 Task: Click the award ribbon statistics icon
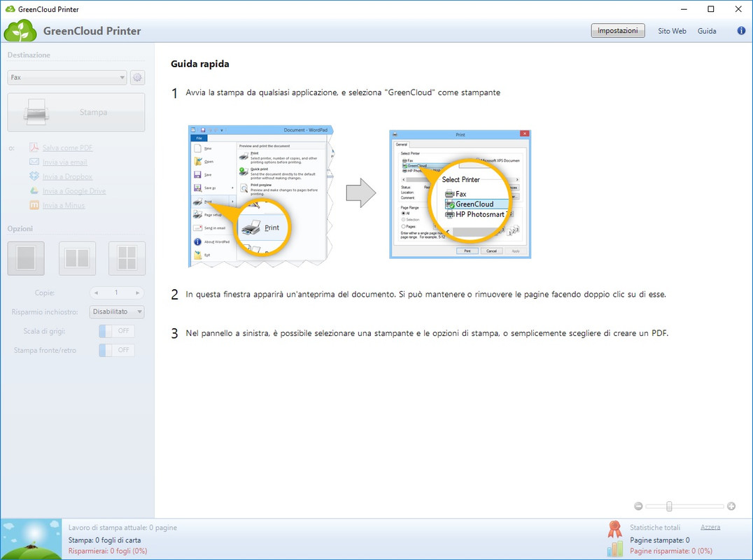click(614, 529)
